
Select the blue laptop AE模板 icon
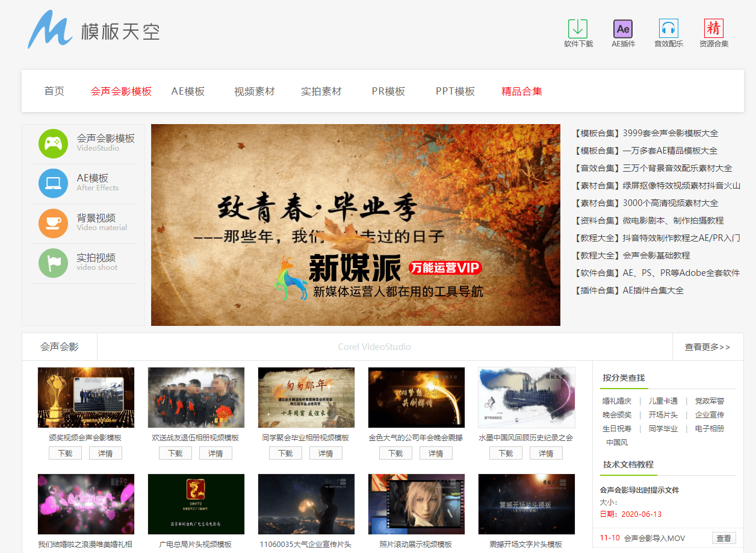(53, 183)
